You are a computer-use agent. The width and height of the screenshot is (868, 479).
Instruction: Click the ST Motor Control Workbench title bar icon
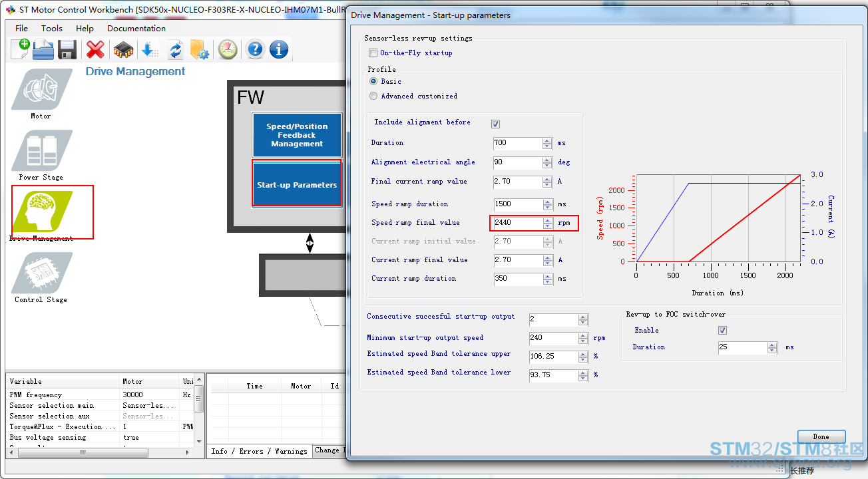click(10, 10)
